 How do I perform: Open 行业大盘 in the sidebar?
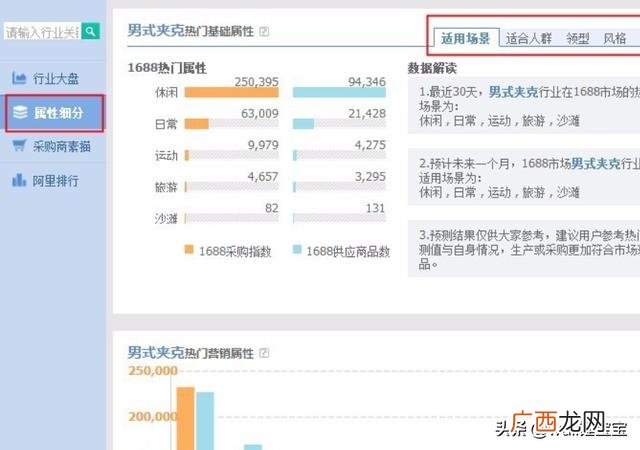[x=53, y=78]
